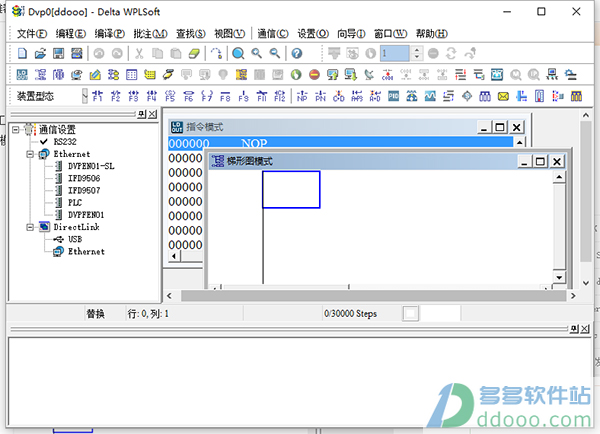Create a new file from the toolbar
This screenshot has height=434, width=600.
tap(22, 53)
